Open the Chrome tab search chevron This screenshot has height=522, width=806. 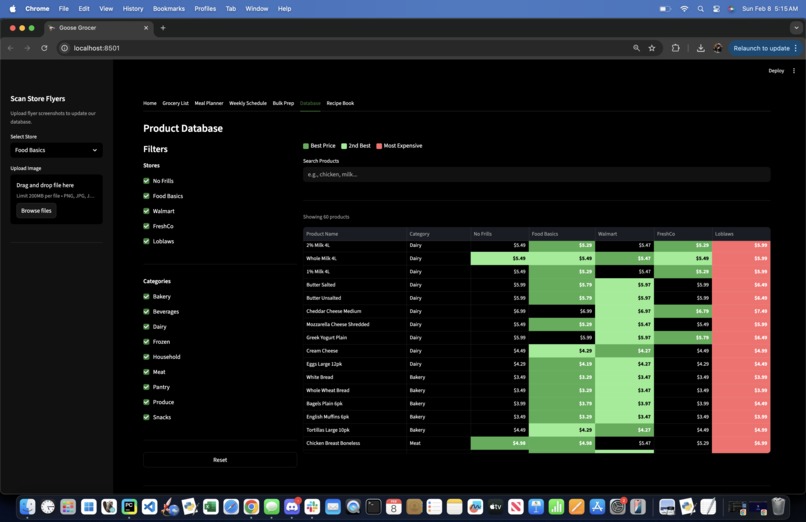coord(796,28)
